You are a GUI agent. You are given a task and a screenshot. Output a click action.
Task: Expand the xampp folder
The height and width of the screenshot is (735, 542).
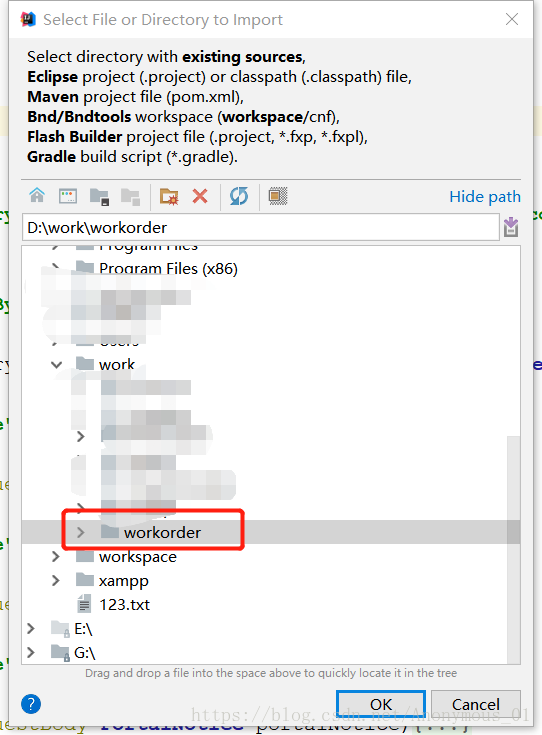point(56,580)
